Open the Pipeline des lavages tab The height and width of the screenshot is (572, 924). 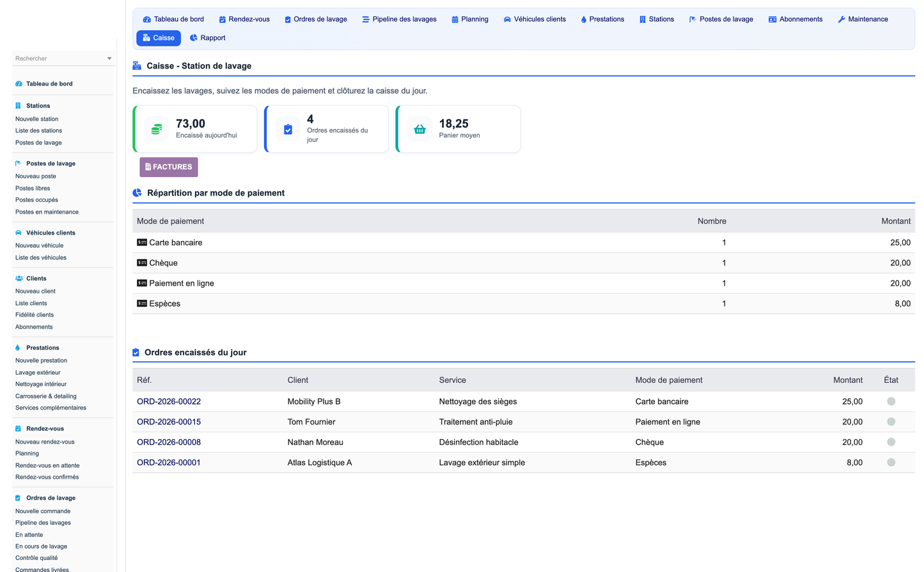(x=399, y=19)
